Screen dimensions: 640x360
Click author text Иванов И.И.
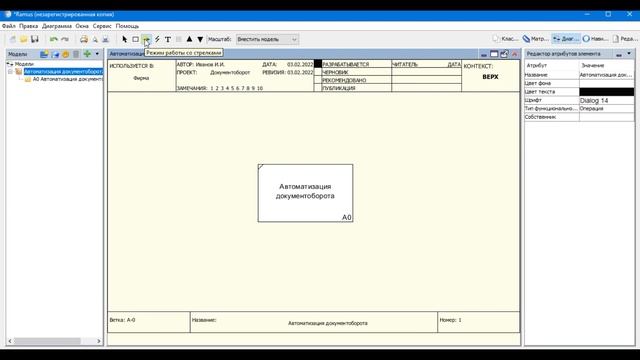[x=210, y=64]
